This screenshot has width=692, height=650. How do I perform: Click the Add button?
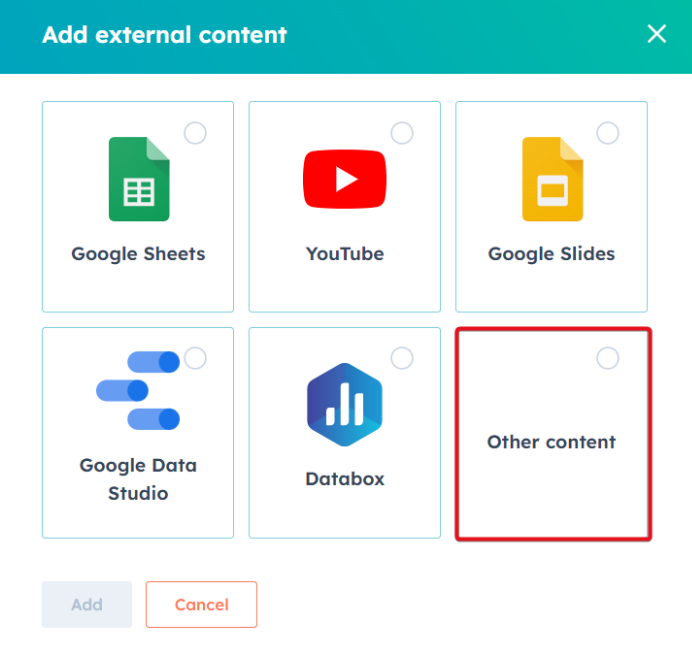point(87,605)
